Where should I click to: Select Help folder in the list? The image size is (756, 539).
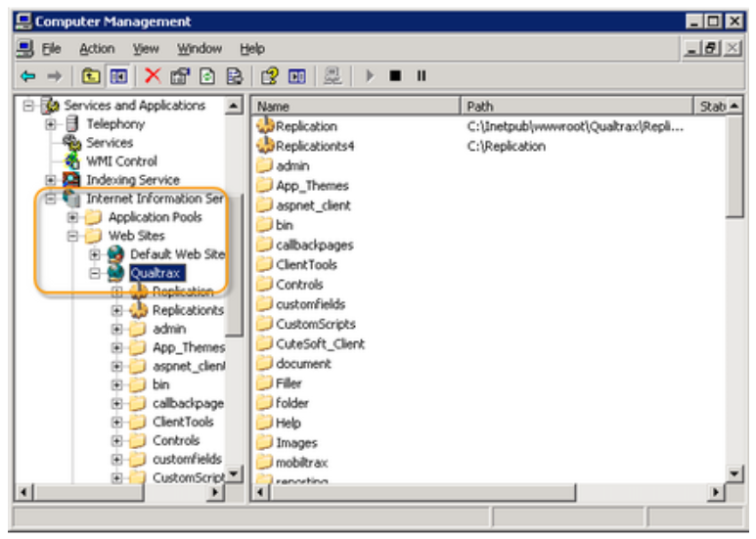coord(288,423)
